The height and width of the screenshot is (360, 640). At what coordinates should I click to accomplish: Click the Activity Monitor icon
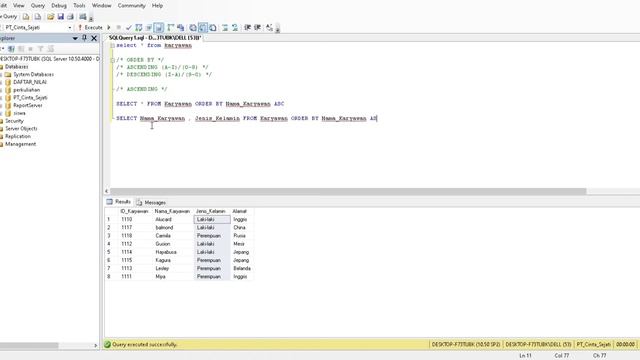83,16
